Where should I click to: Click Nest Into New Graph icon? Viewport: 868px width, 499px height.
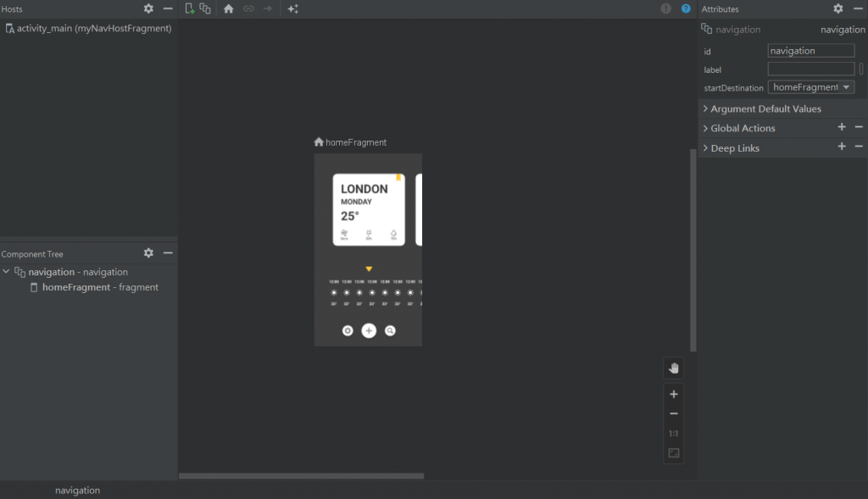(x=205, y=8)
